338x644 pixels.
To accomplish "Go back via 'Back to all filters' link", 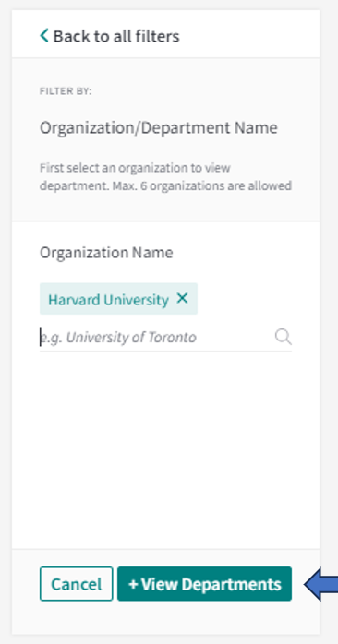I will click(x=110, y=36).
